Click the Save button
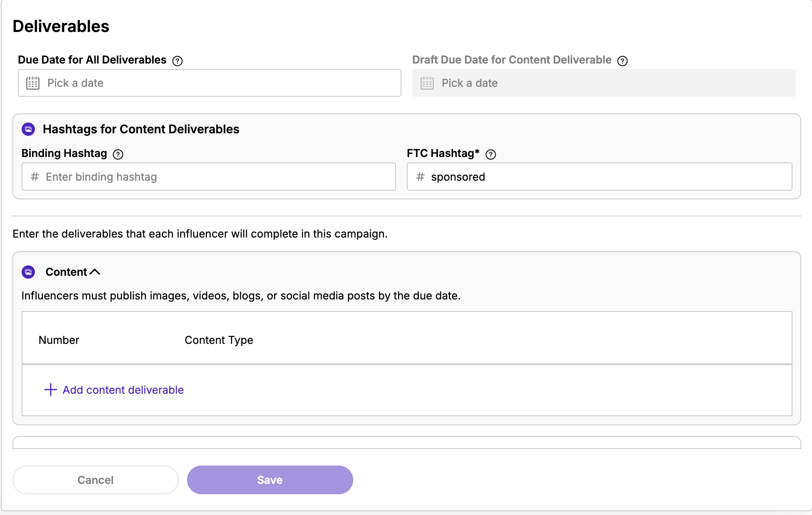 [x=270, y=480]
